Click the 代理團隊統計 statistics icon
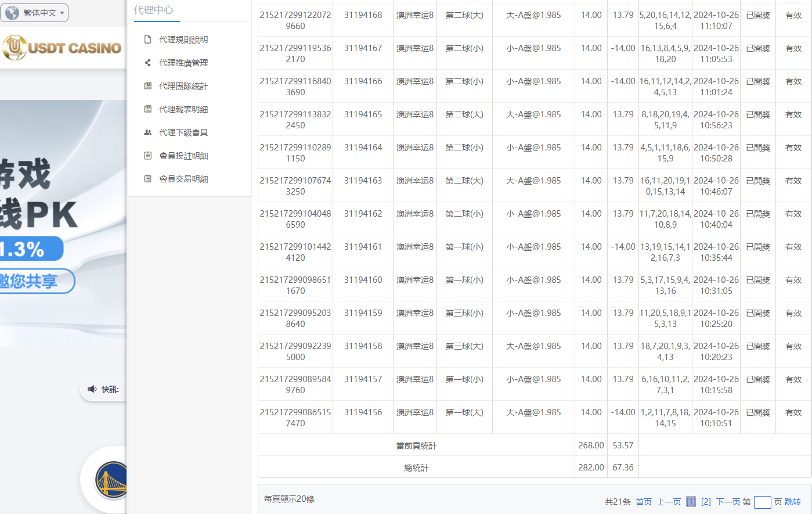The image size is (812, 514). click(x=148, y=86)
